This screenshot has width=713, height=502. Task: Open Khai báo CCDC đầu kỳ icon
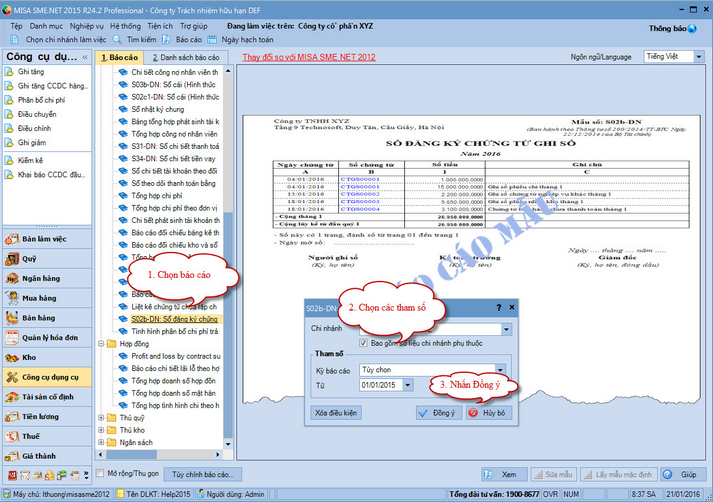[9, 175]
